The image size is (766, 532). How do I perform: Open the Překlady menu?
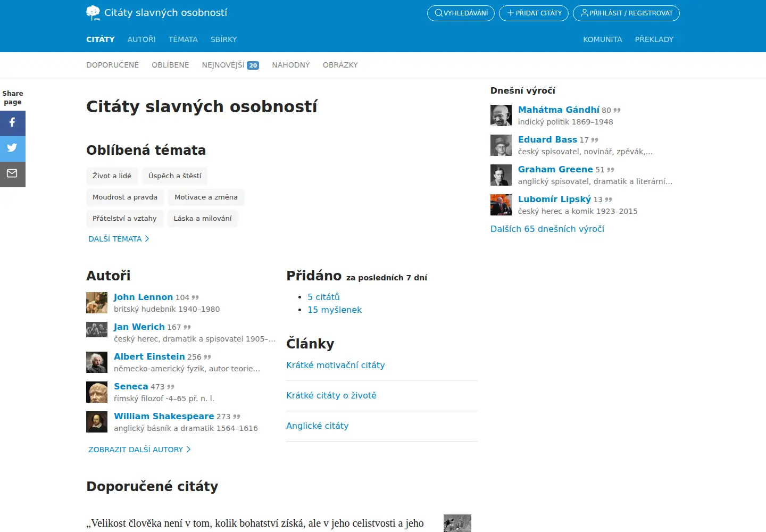[654, 39]
